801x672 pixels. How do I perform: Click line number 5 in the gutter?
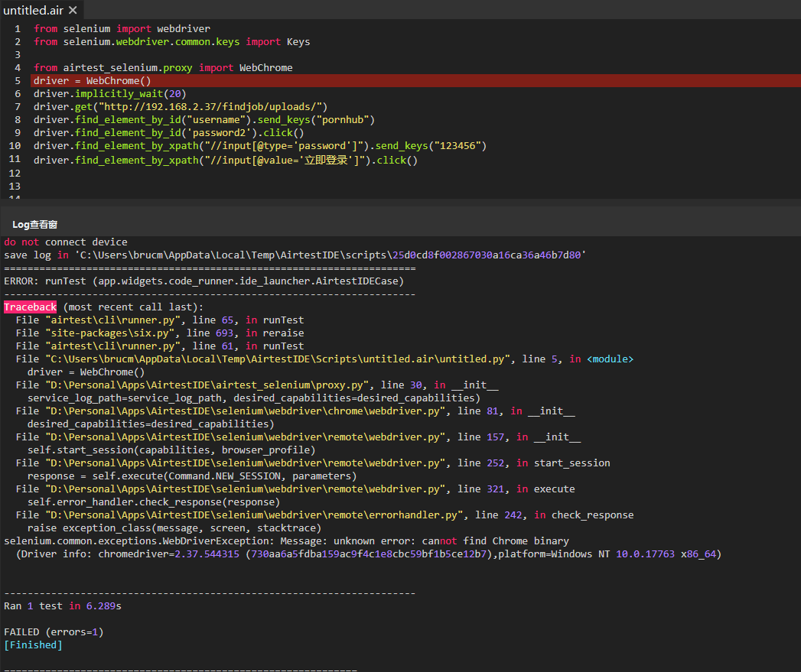click(17, 80)
